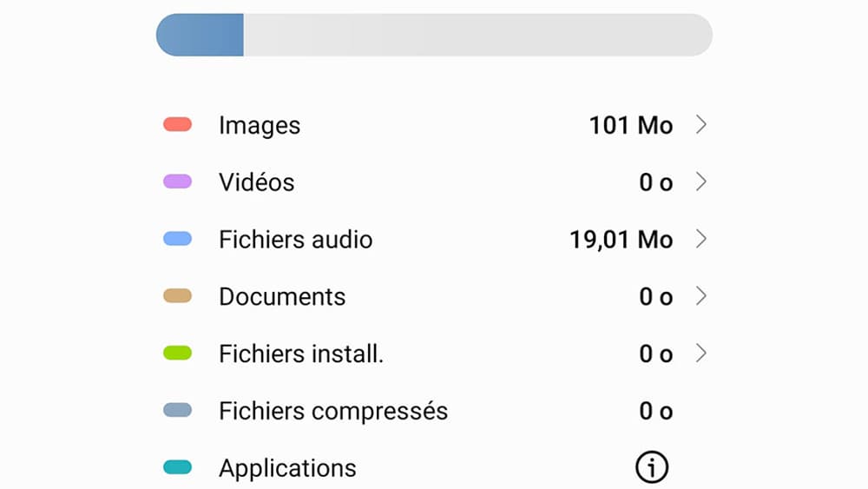
Task: Click the purple Vidéos color indicator
Action: pyautogui.click(x=177, y=182)
